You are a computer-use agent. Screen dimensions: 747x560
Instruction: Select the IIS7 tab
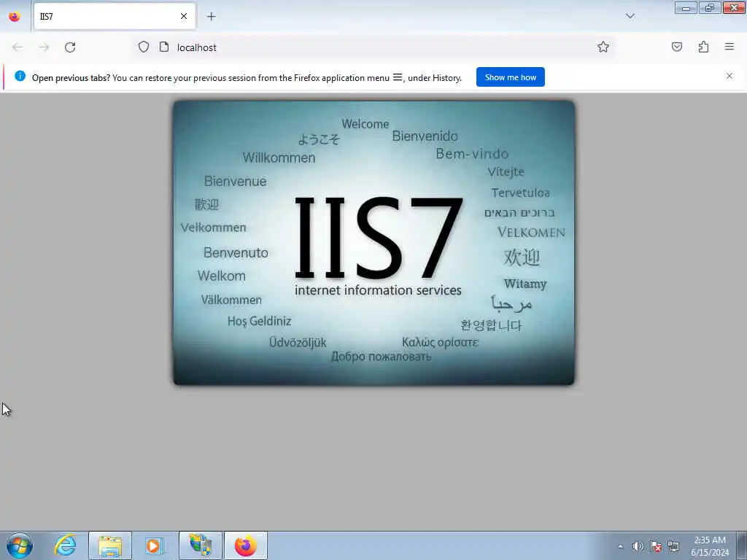(115, 16)
